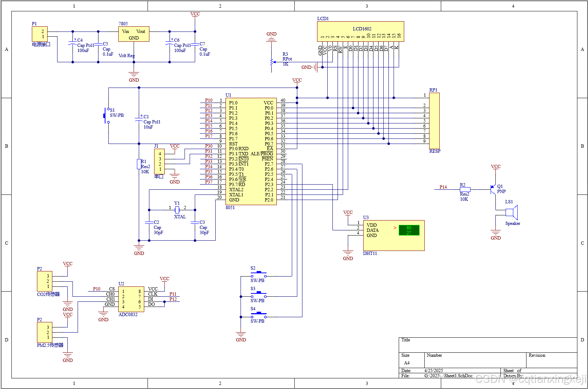Click the P17 net label
Image resolution: width=588 pixels, height=389 pixels.
click(209, 136)
